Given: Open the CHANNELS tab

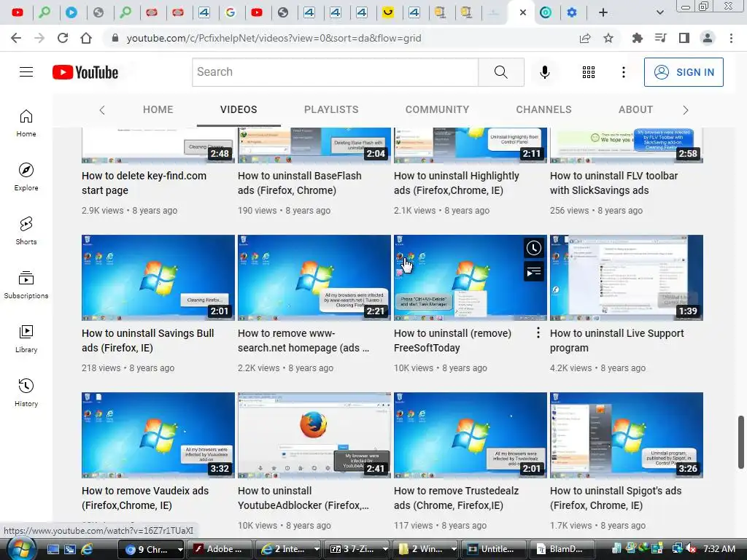Looking at the screenshot, I should (x=543, y=109).
